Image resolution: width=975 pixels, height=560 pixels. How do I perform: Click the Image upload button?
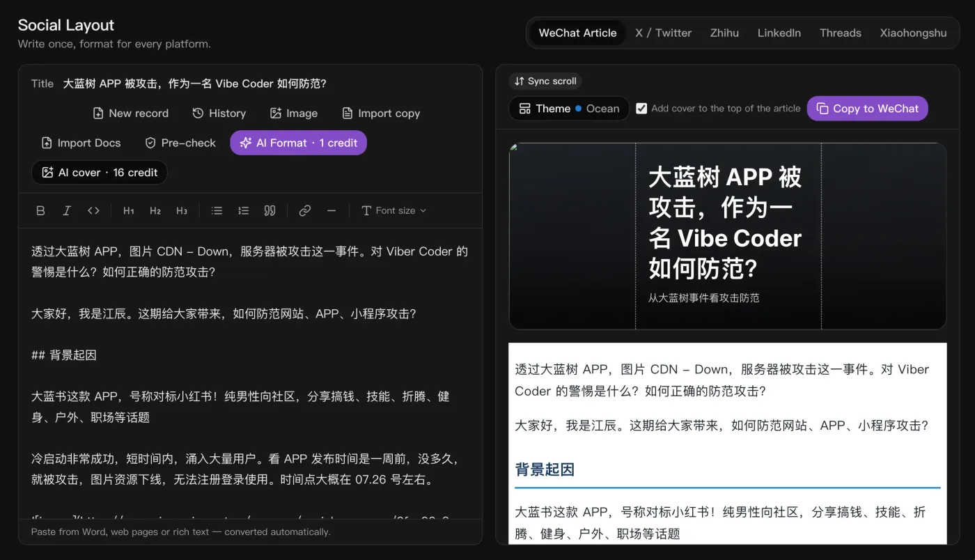click(293, 113)
